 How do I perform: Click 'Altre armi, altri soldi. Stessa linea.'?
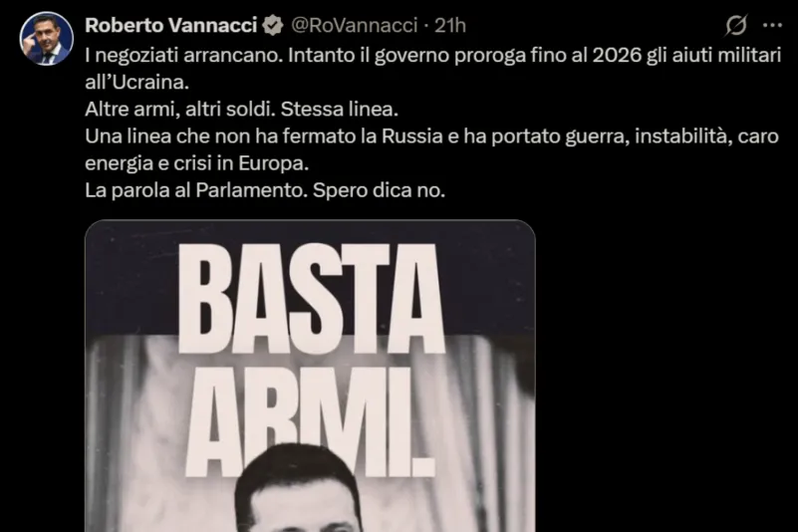[241, 109]
